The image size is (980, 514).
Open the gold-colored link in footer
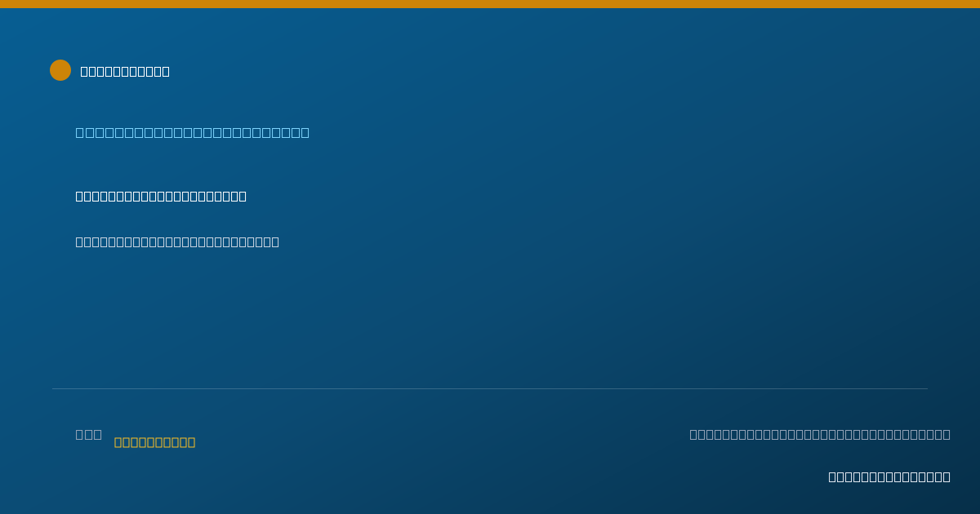click(154, 442)
